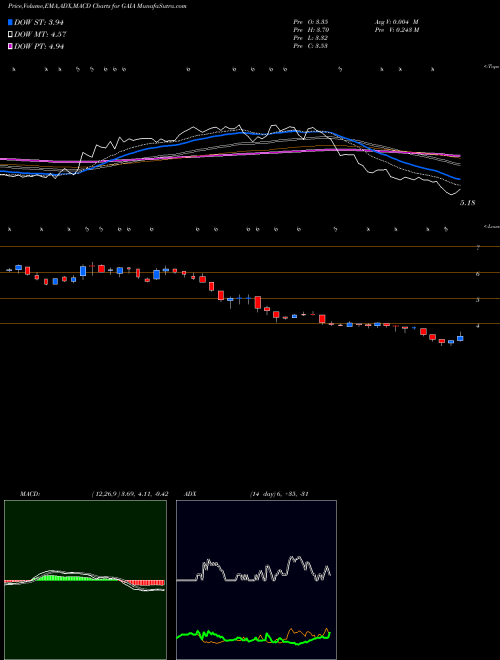Click the 'Pre C: 3.53' close value
Image resolution: width=500 pixels, height=660 pixels.
[311, 46]
